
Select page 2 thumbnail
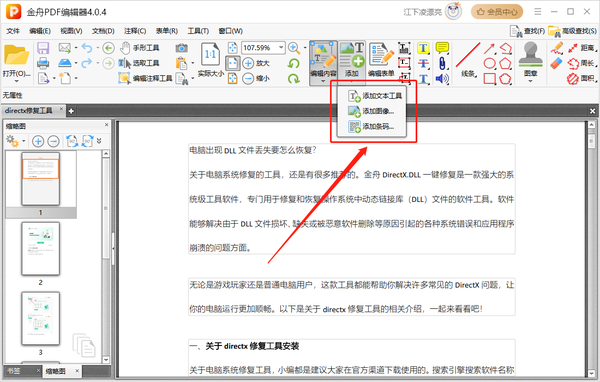tap(41, 249)
